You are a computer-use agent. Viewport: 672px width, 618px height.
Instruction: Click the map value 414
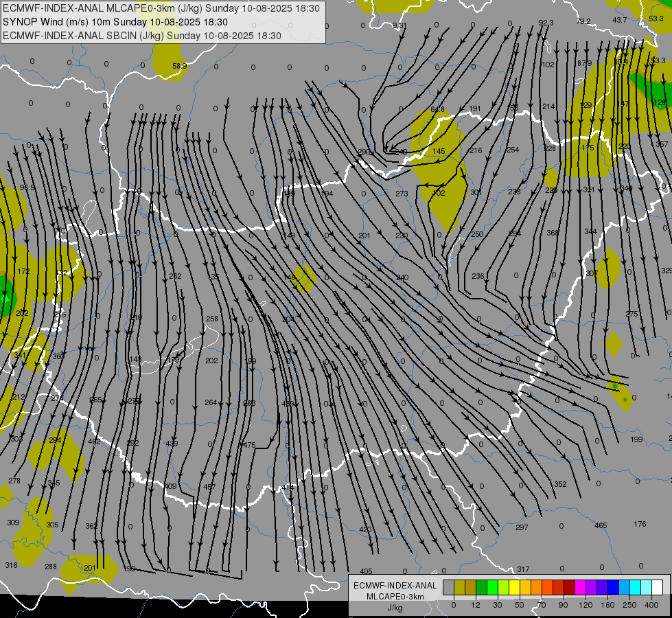click(x=288, y=488)
